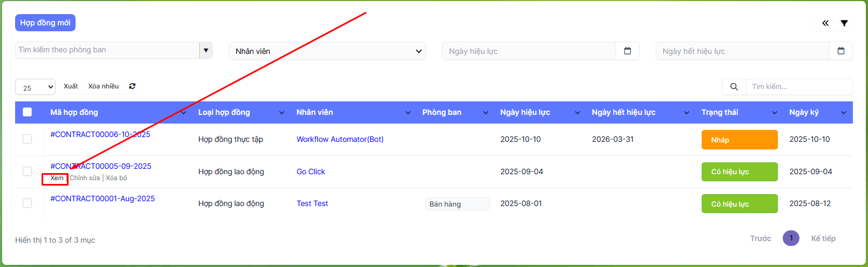This screenshot has width=868, height=267.
Task: Click the Hợp đồng mới button
Action: point(45,23)
